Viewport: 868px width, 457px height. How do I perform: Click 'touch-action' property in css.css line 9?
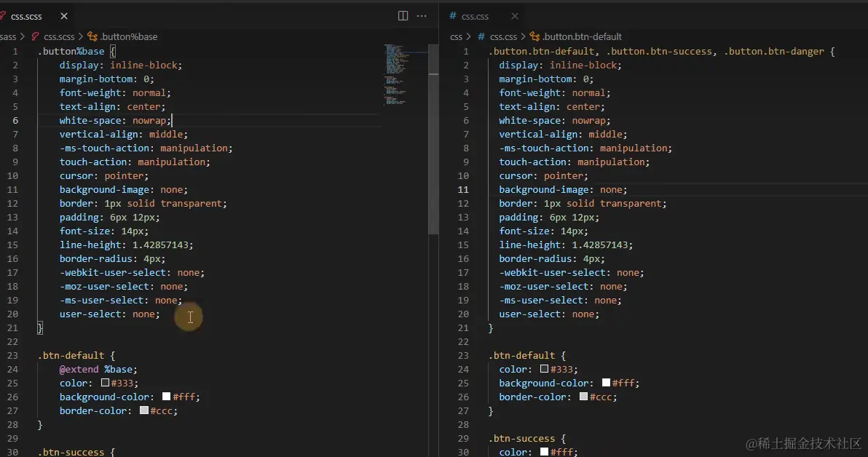[x=532, y=162]
